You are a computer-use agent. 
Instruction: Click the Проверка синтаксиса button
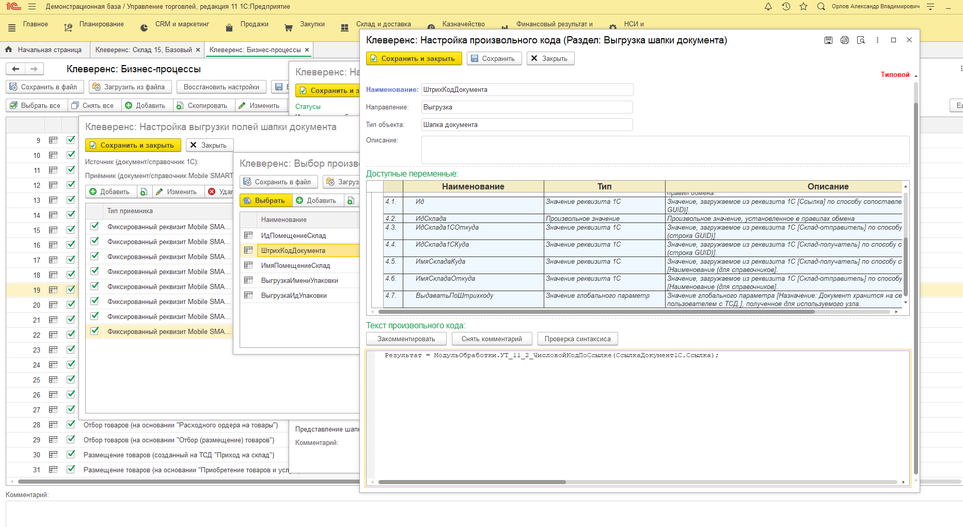(577, 339)
